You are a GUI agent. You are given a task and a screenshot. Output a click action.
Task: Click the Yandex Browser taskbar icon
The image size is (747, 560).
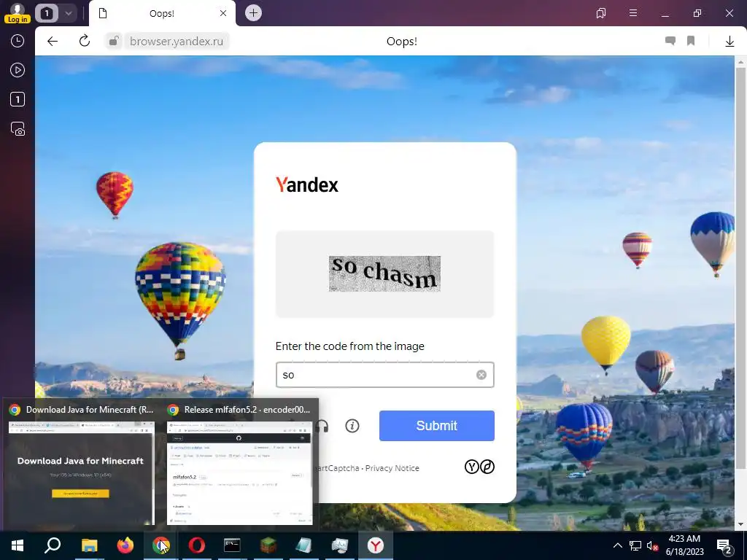tap(376, 545)
